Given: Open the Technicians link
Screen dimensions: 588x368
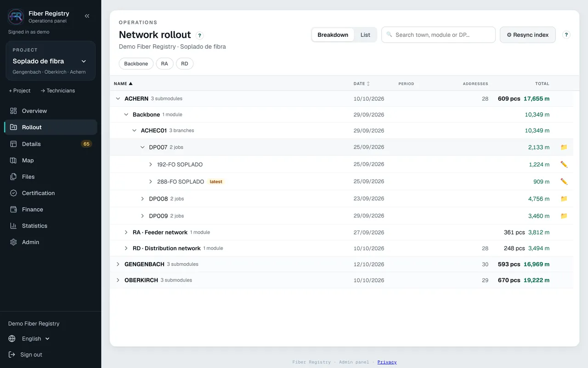Looking at the screenshot, I should click(57, 91).
